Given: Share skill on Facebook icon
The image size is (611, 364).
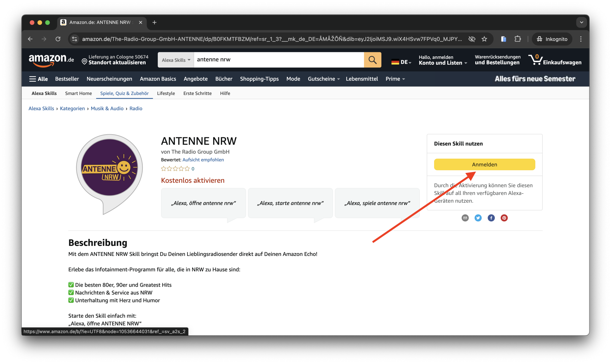Looking at the screenshot, I should [491, 218].
